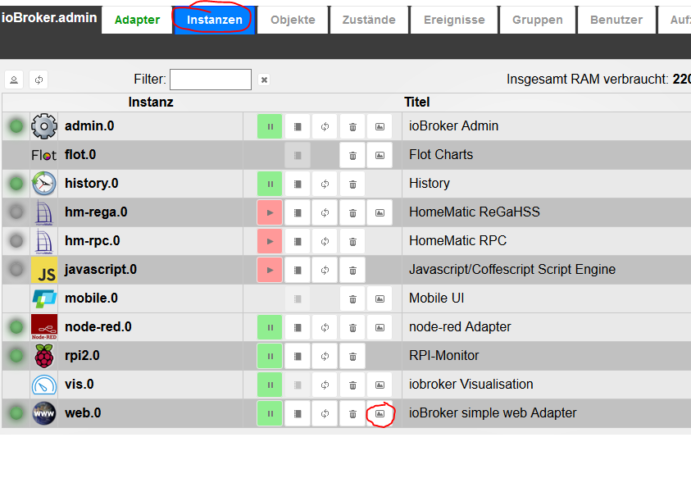Image resolution: width=691 pixels, height=483 pixels.
Task: Select the Ereignisse tab
Action: [454, 20]
